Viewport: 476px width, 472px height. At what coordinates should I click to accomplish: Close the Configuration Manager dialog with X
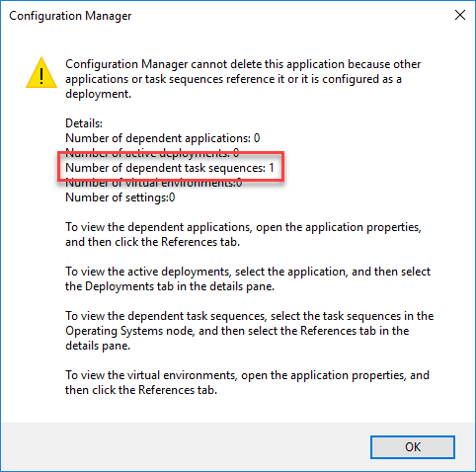(x=460, y=15)
